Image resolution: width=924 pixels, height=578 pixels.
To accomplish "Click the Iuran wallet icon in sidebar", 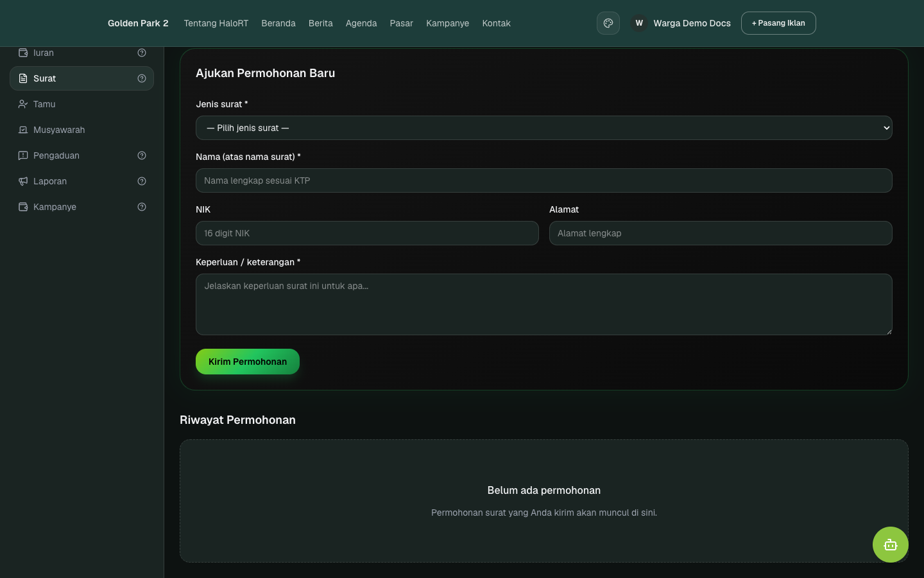I will pos(23,53).
